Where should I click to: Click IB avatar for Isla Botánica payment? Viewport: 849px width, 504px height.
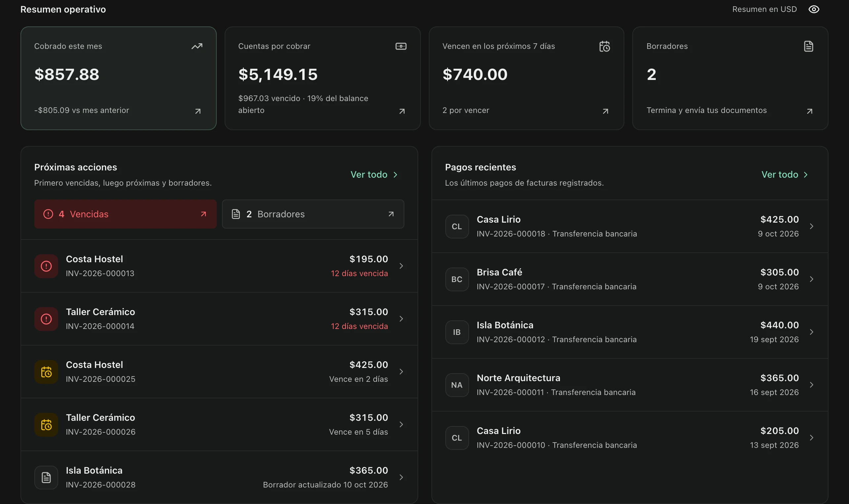pos(457,332)
